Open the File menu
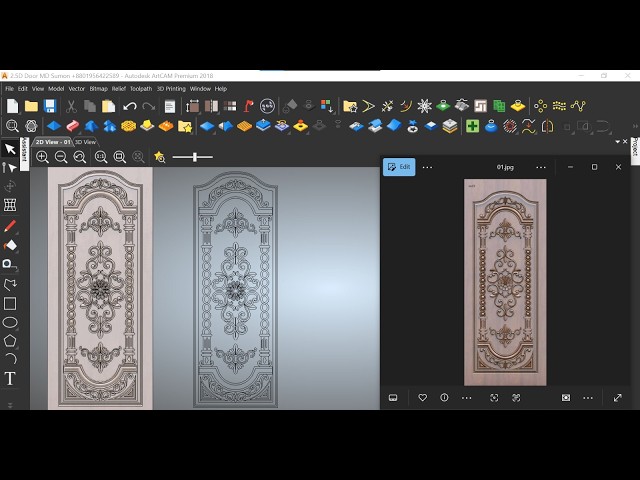The width and height of the screenshot is (640, 480). pyautogui.click(x=9, y=89)
